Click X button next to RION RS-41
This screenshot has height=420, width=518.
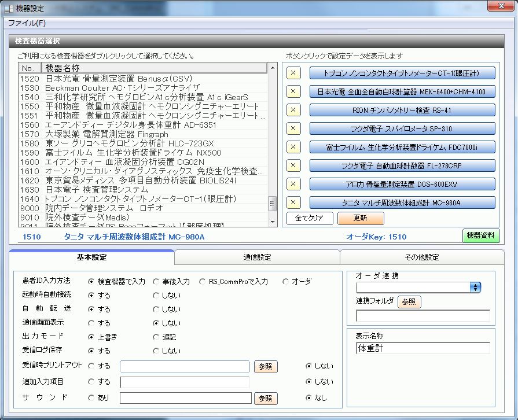tap(293, 110)
